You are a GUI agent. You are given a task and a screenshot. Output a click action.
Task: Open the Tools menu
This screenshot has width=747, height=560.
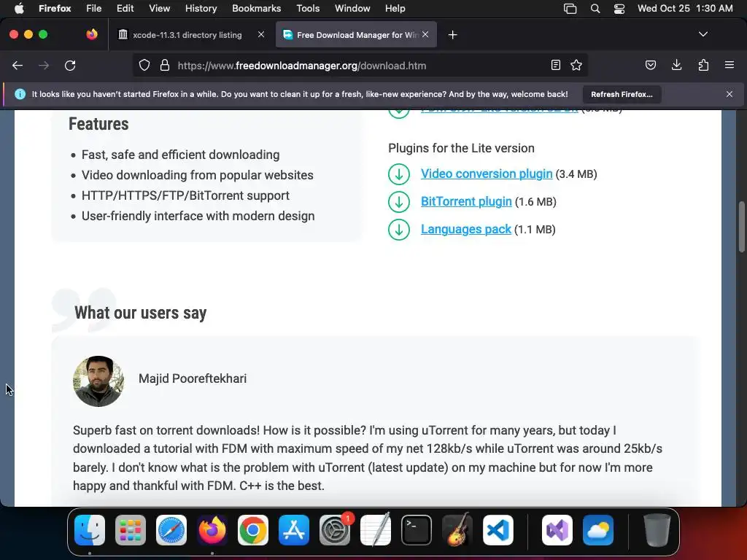click(308, 8)
